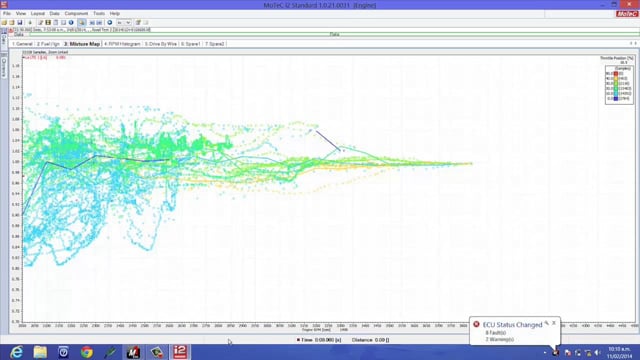Click the blue floppy-disk save icon
The image size is (640, 360).
(x=20, y=22)
